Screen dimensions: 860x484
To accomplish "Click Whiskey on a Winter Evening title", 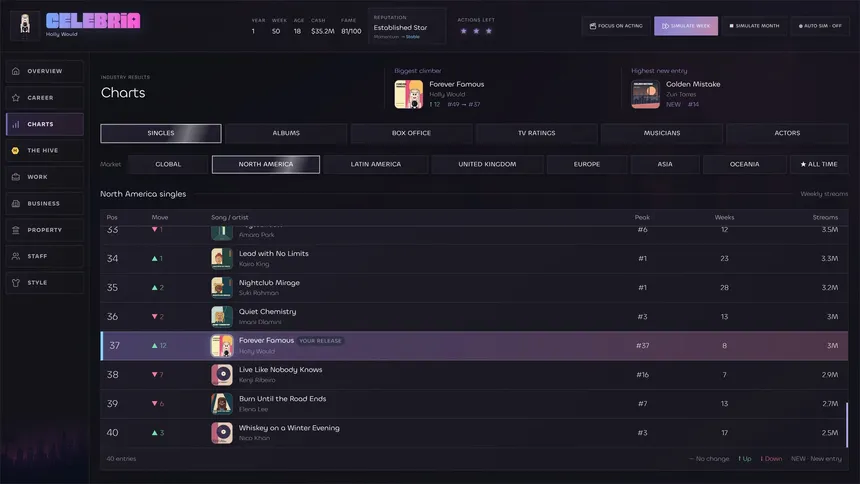I will click(x=289, y=427).
